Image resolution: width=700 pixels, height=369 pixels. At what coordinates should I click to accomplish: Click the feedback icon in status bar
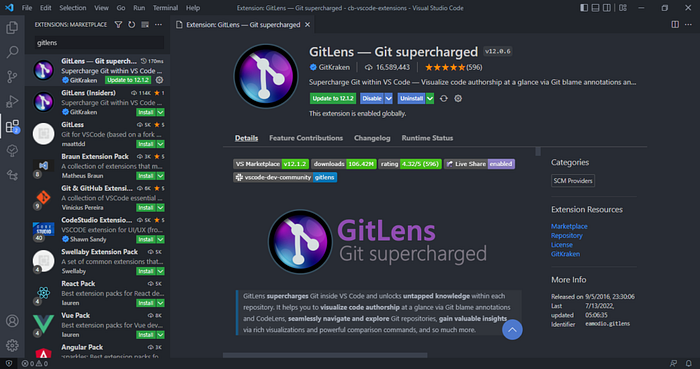point(674,364)
